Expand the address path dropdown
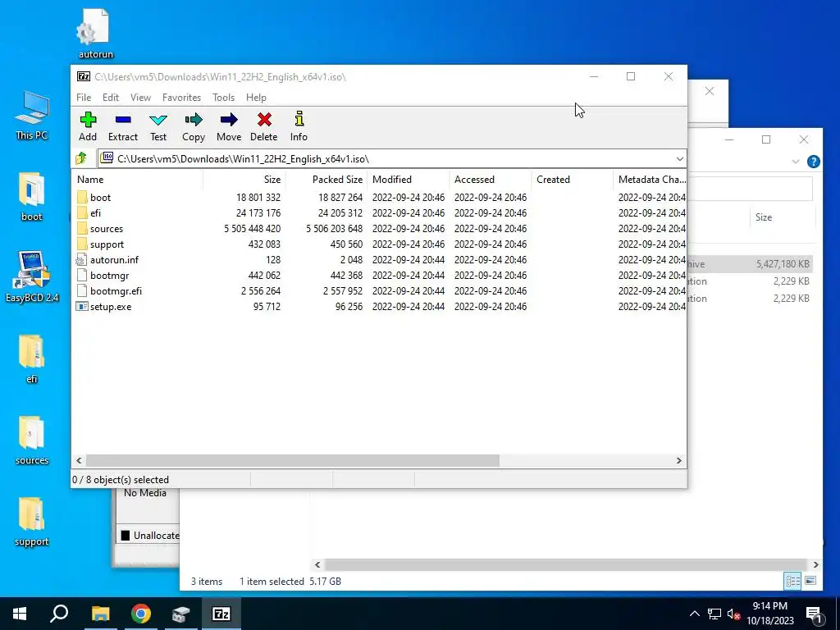Image resolution: width=840 pixels, height=630 pixels. 679,159
